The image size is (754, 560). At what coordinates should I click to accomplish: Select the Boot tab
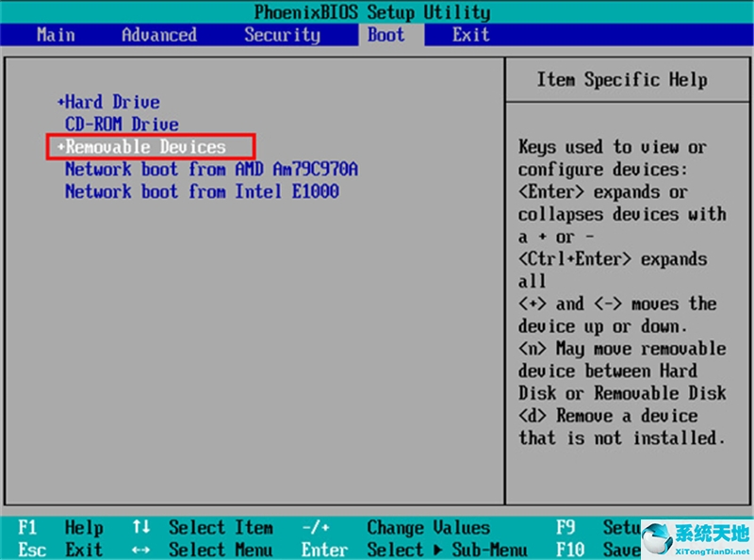click(386, 35)
